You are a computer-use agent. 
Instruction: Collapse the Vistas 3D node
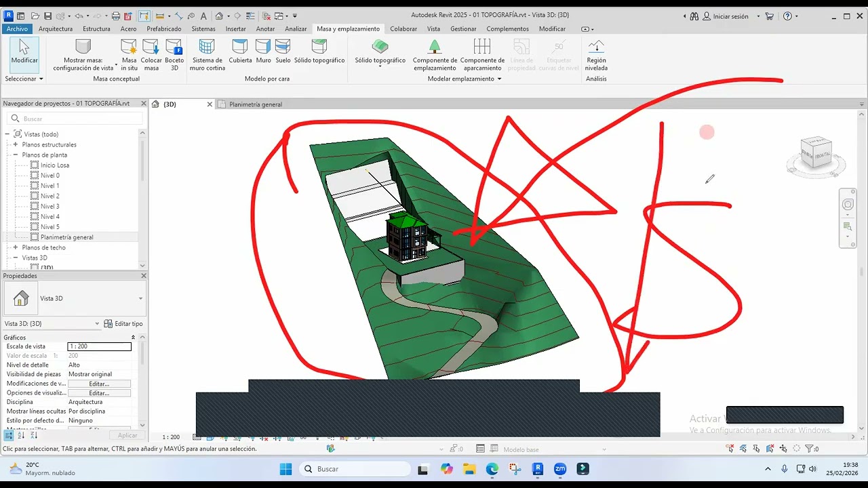pyautogui.click(x=15, y=258)
